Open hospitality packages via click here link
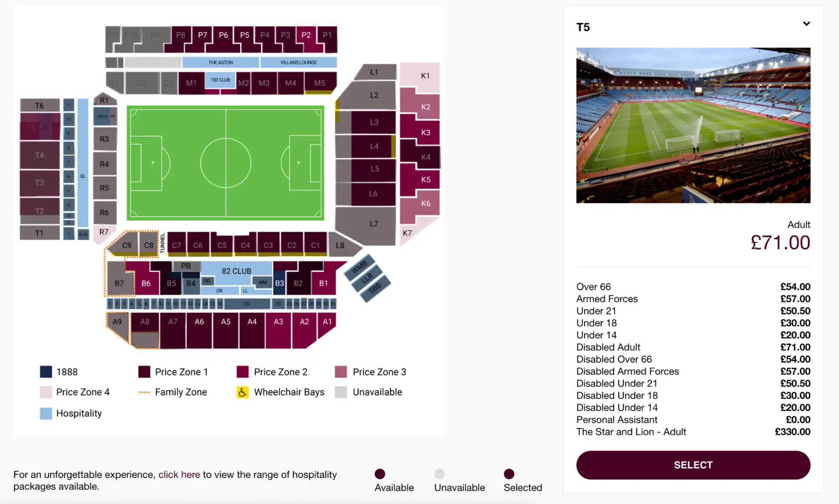 [179, 474]
